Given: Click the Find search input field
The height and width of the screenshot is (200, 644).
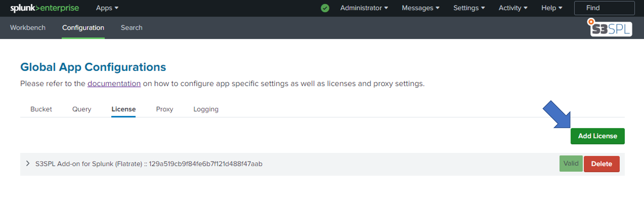Looking at the screenshot, I should 606,7.
